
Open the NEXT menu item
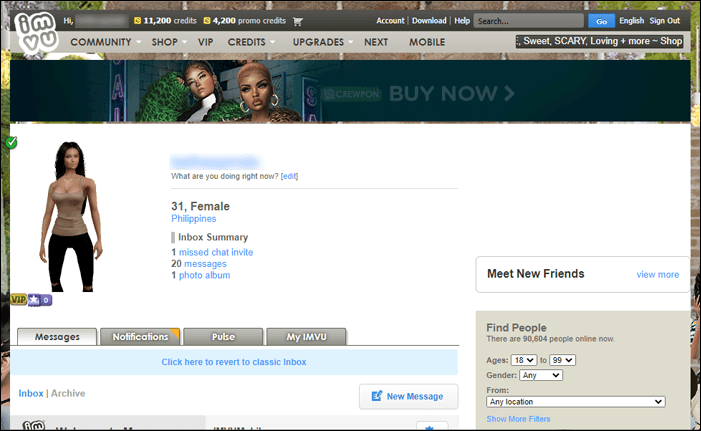tap(376, 42)
